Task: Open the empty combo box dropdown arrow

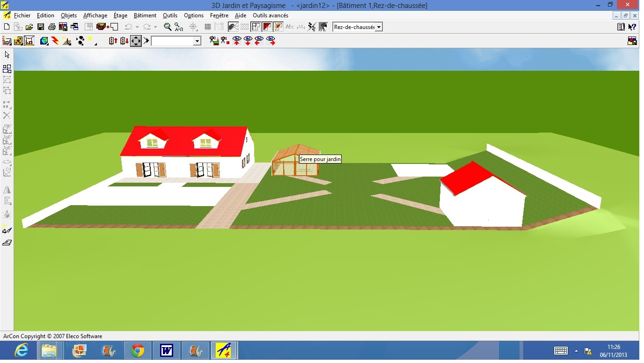Action: coord(197,41)
